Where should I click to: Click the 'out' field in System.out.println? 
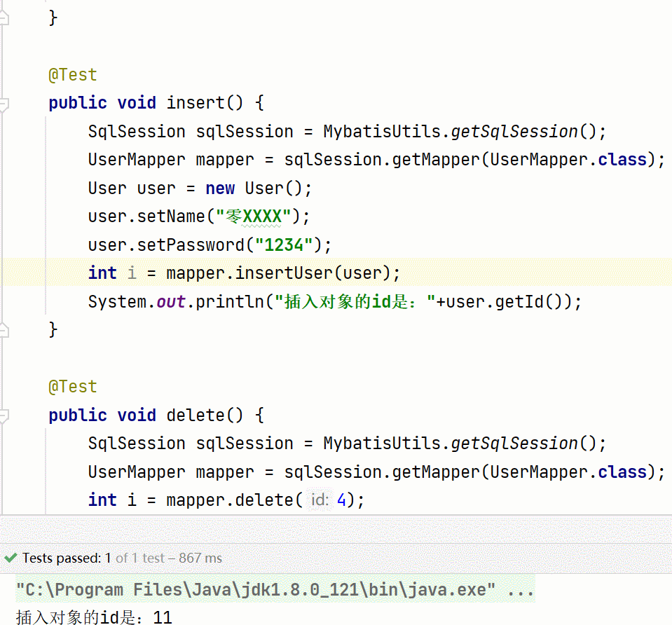[171, 302]
